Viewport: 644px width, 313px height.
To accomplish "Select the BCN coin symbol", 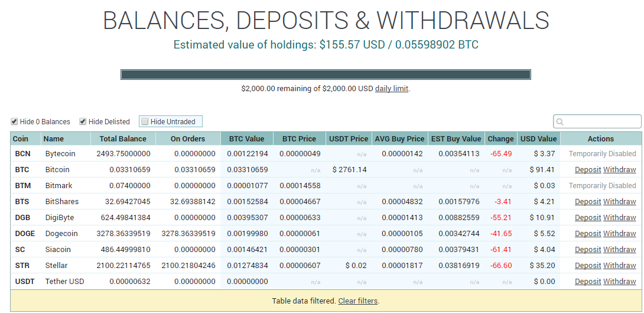I will (x=22, y=153).
